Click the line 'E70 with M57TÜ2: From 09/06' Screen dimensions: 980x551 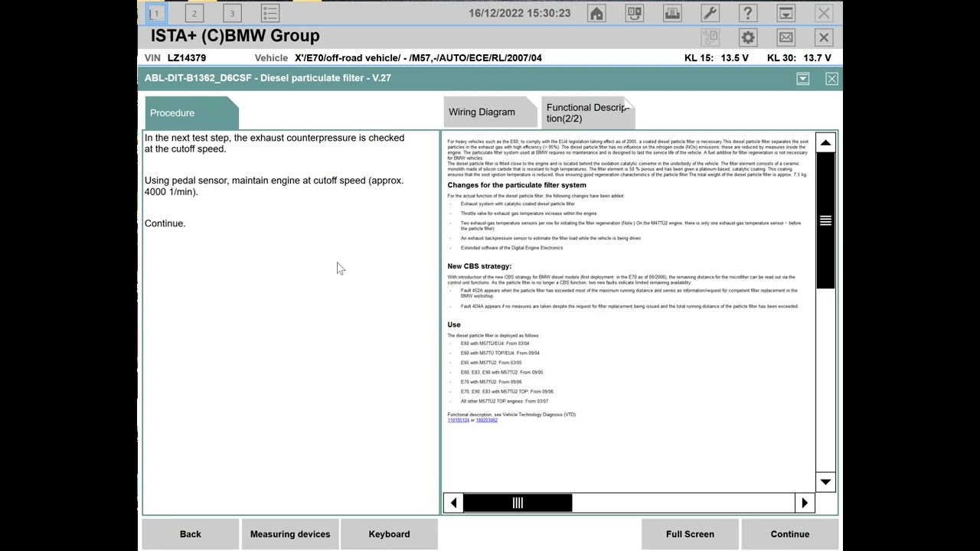(x=492, y=382)
